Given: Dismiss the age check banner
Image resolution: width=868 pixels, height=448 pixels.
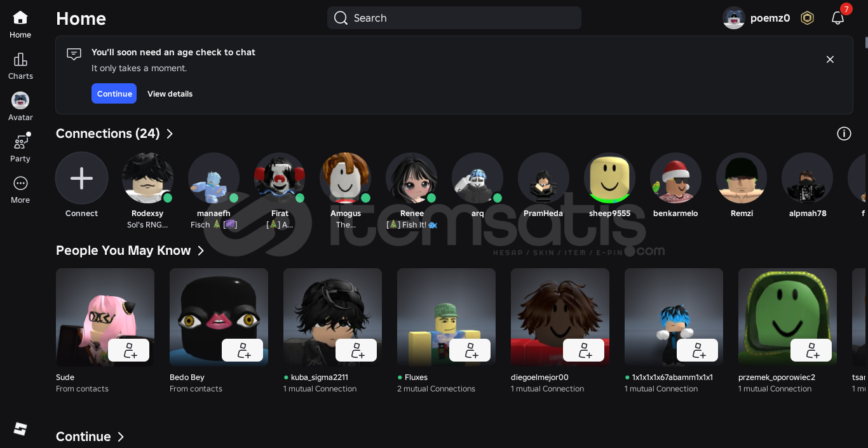Looking at the screenshot, I should (830, 59).
